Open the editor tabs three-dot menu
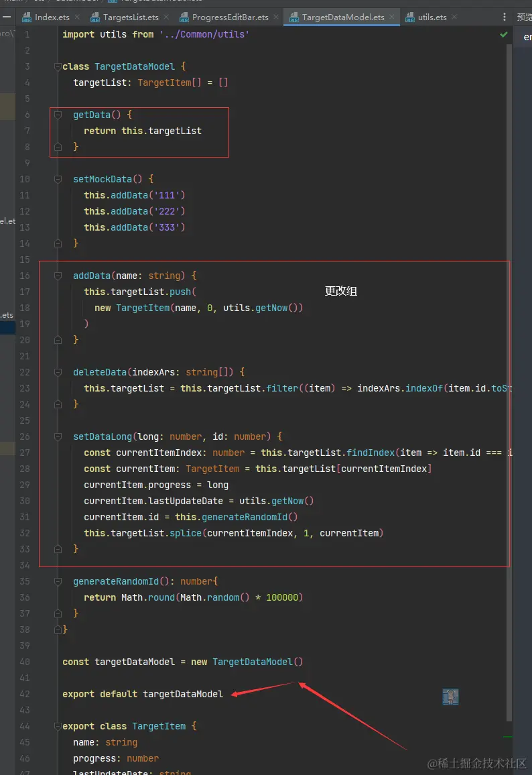 (505, 17)
